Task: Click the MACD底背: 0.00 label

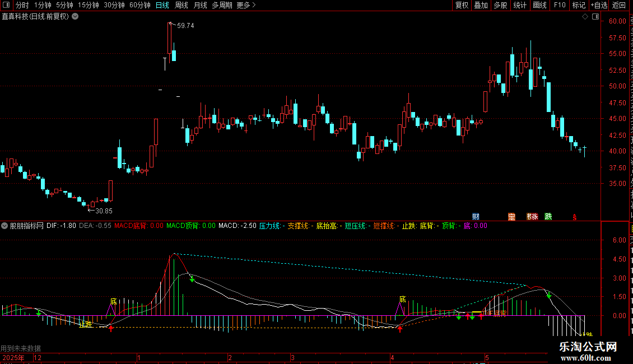Action: 139,226
